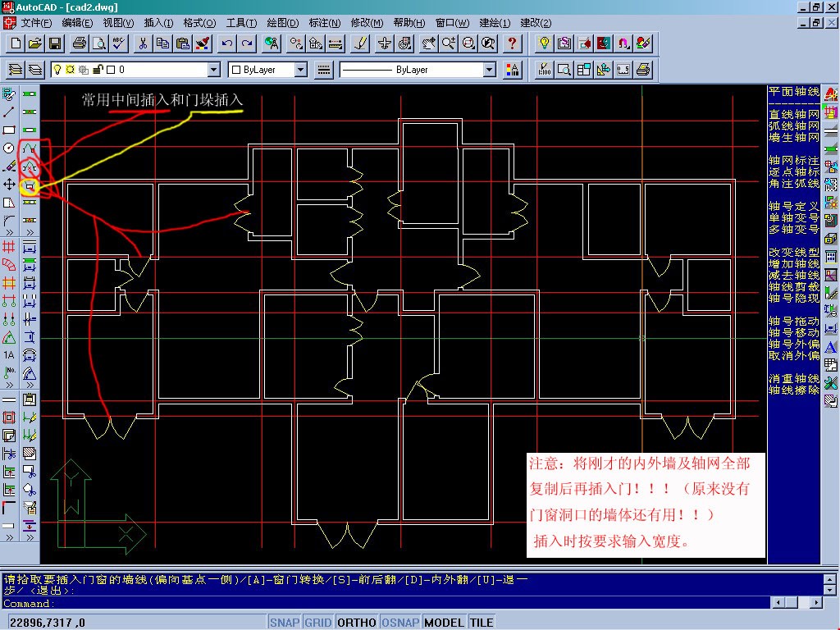Click the layer color swatch beside 0
The image size is (840, 630).
(x=111, y=70)
